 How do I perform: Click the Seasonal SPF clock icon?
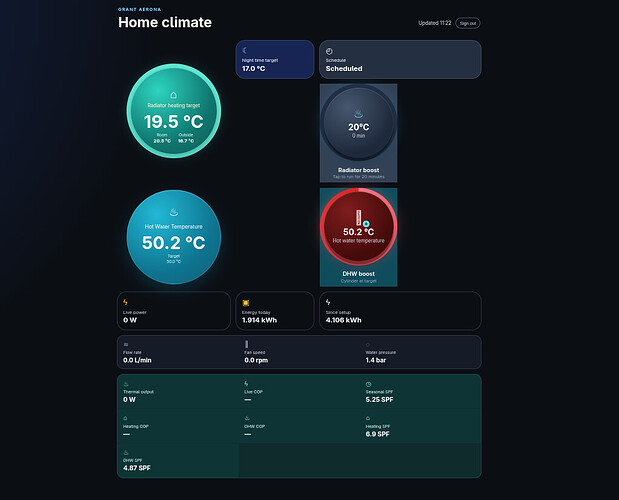click(x=368, y=384)
